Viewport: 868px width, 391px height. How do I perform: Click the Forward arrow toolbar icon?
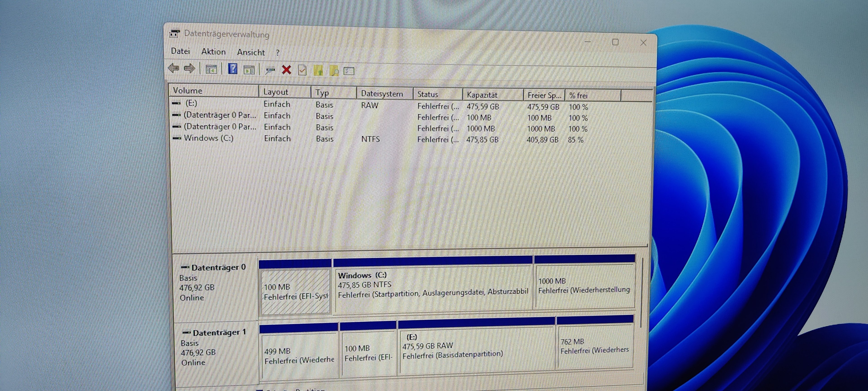[x=190, y=69]
